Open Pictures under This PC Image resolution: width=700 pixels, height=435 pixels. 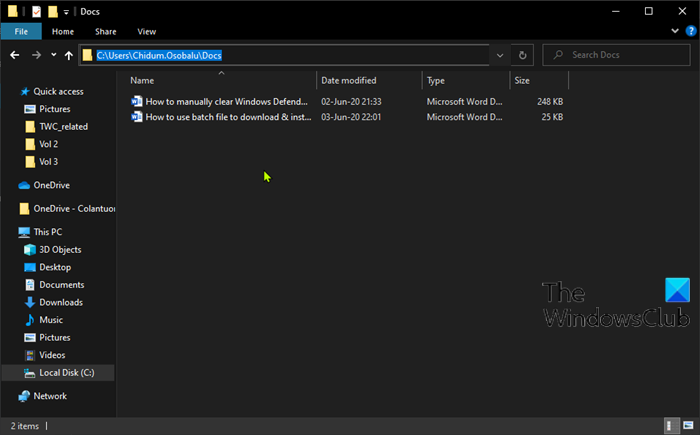[54, 338]
